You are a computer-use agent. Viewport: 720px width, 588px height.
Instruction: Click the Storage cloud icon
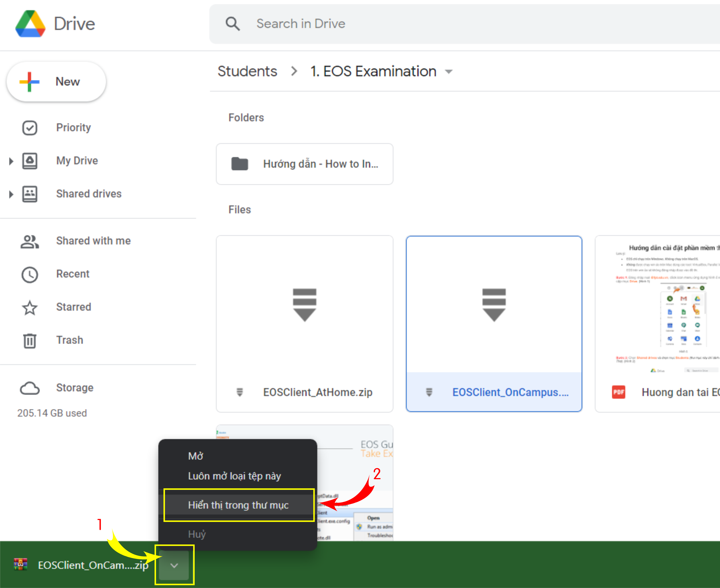coord(29,388)
